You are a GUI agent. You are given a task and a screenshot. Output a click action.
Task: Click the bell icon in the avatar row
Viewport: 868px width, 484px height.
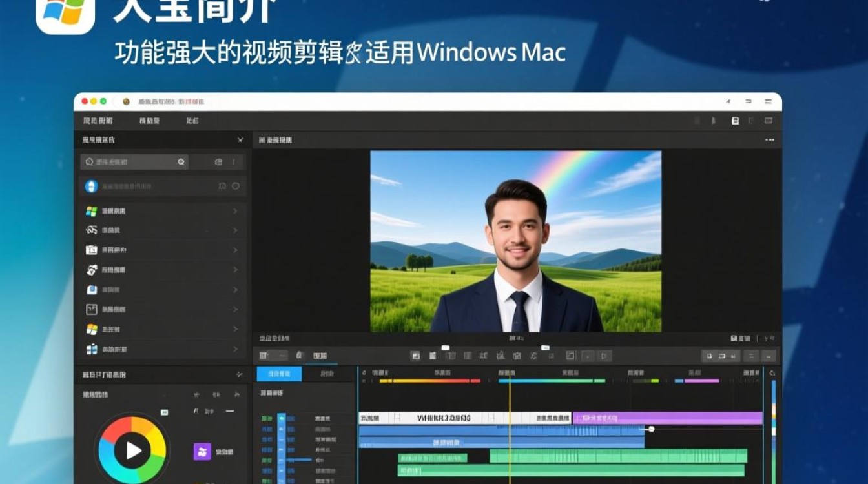pos(222,186)
